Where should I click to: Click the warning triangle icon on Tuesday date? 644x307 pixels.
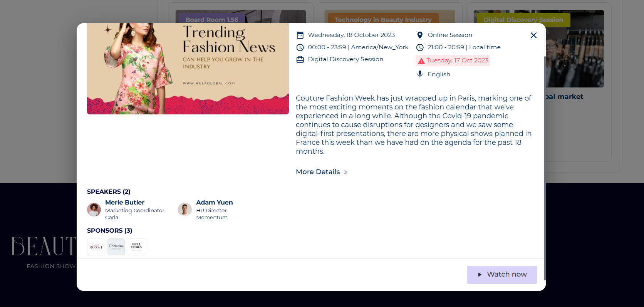coord(421,61)
